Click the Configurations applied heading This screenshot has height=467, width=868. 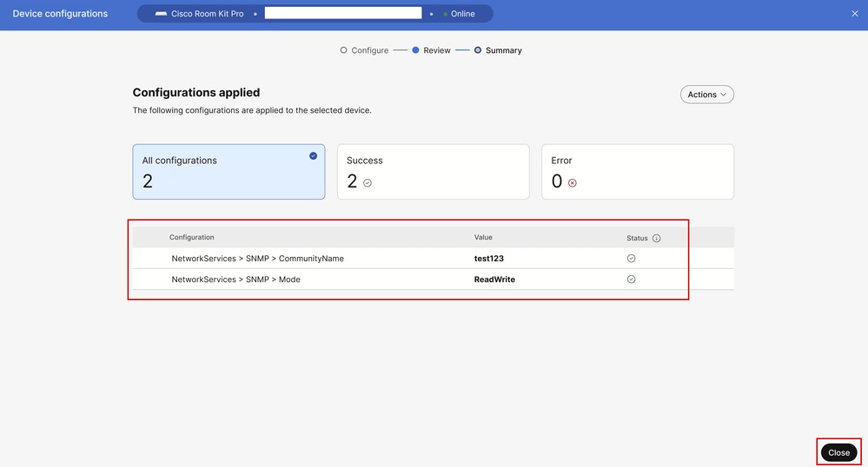pyautogui.click(x=196, y=92)
